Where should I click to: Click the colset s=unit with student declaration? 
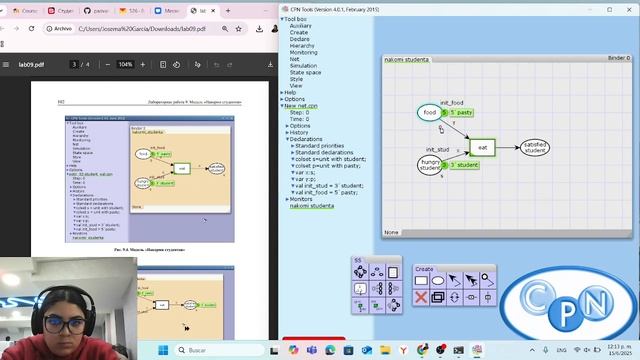(x=331, y=159)
